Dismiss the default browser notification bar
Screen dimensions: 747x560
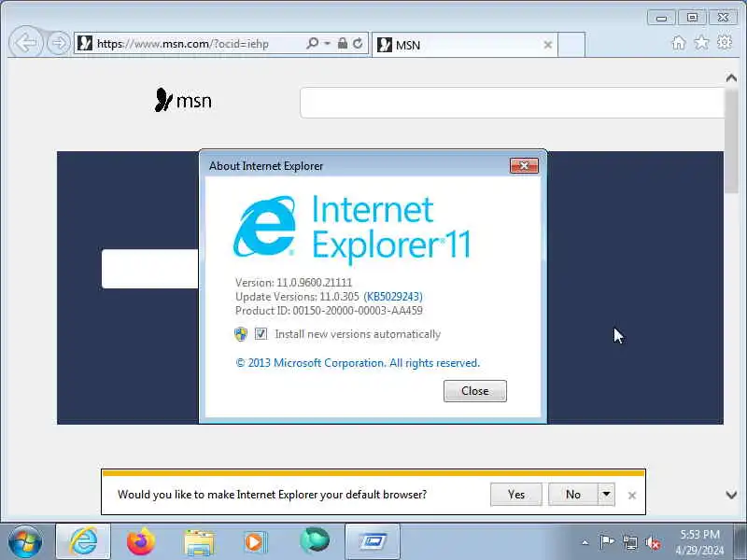click(x=632, y=496)
